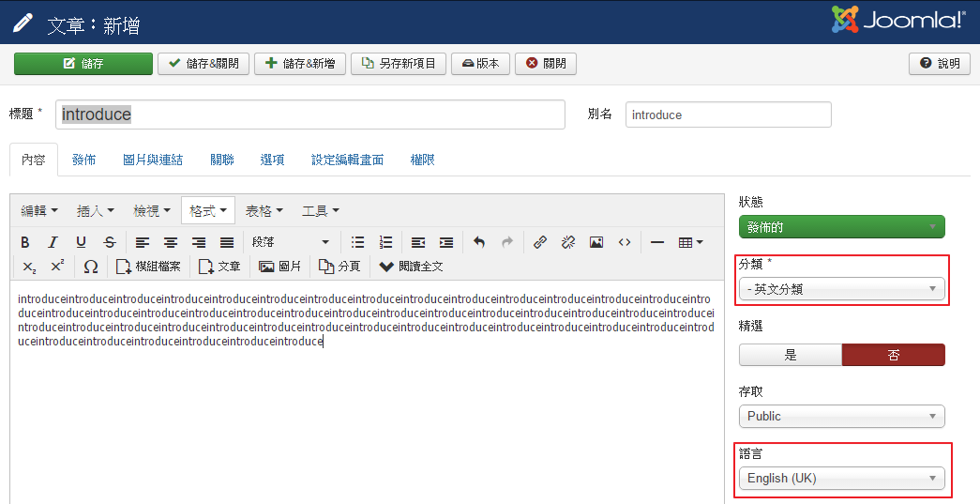The width and height of the screenshot is (980, 504).
Task: Toggle bold formatting in editor toolbar
Action: coord(25,242)
